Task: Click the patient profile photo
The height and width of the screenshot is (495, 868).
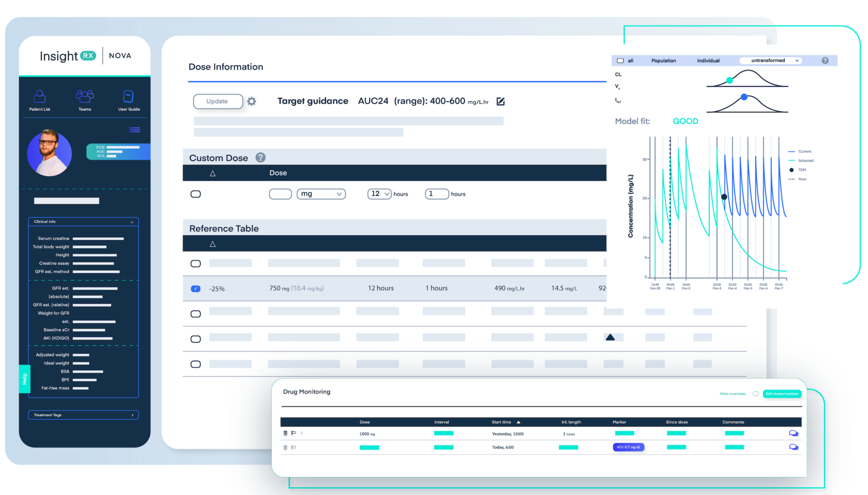Action: point(50,153)
